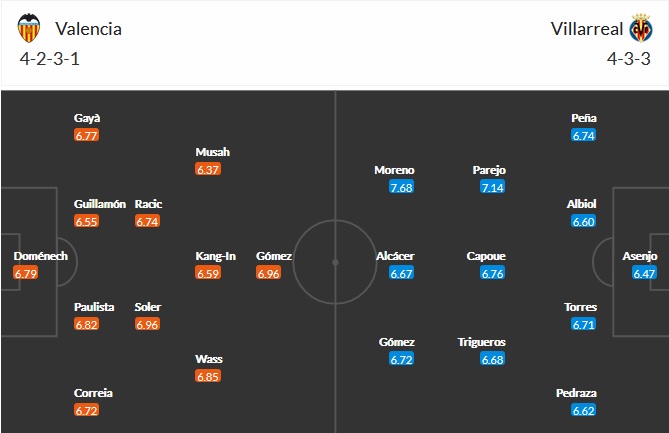This screenshot has height=433, width=669.
Task: Click Asenjo's 6.47 rating badge
Action: tap(645, 273)
